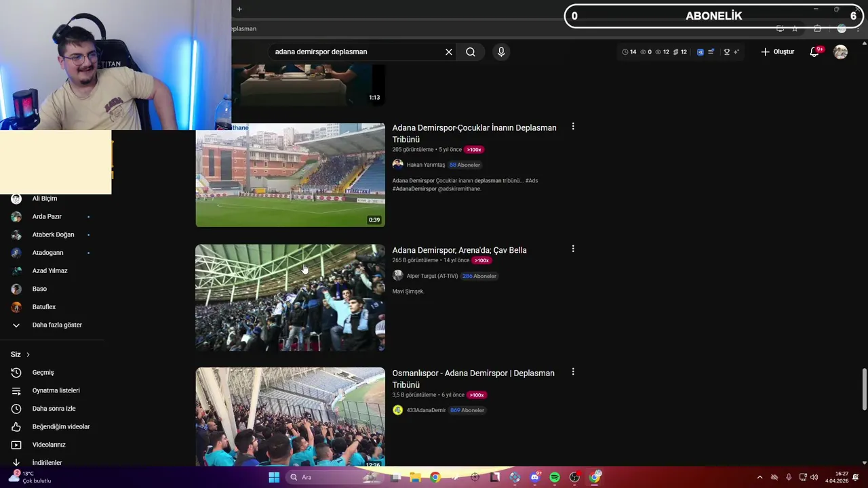Open the notifications bell
Screen dimensions: 868x488
[x=815, y=52]
